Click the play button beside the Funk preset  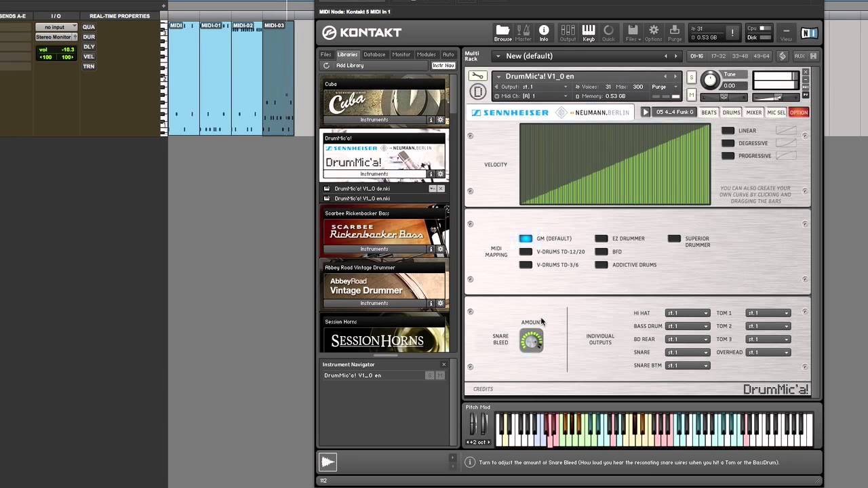coord(646,112)
